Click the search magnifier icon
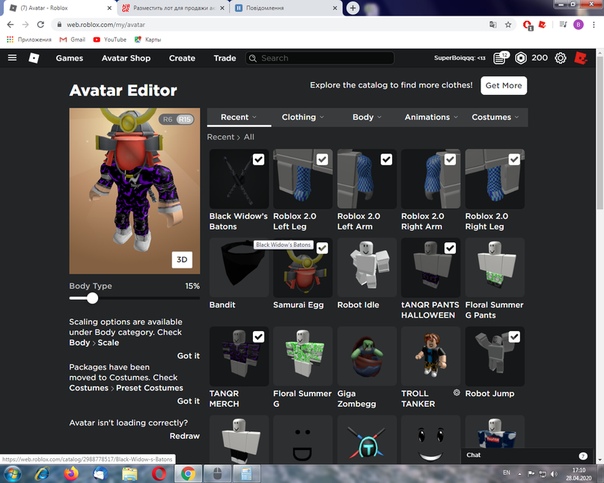The width and height of the screenshot is (604, 483). click(x=253, y=58)
